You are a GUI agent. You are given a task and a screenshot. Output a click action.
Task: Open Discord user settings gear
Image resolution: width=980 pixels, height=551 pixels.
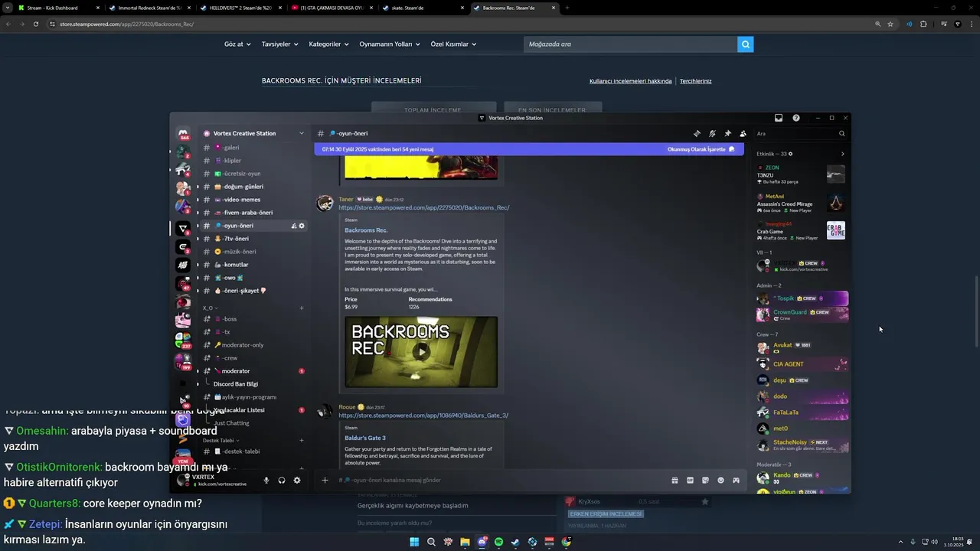297,481
